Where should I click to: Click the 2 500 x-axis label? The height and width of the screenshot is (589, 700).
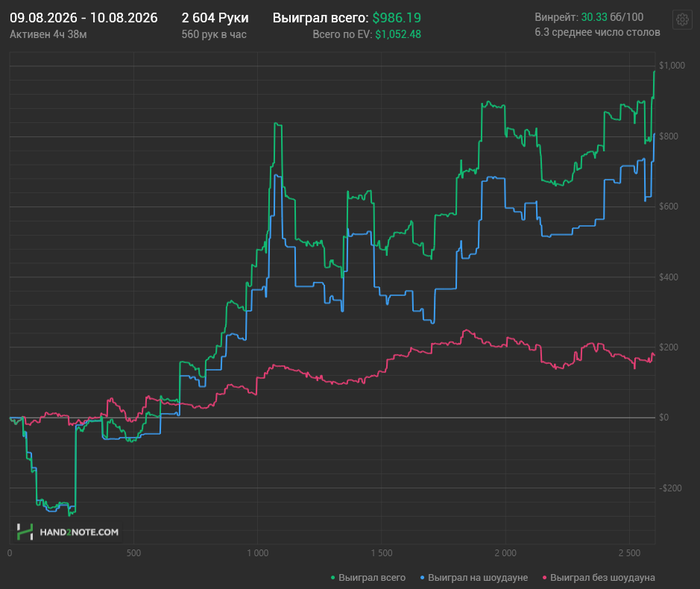point(629,553)
